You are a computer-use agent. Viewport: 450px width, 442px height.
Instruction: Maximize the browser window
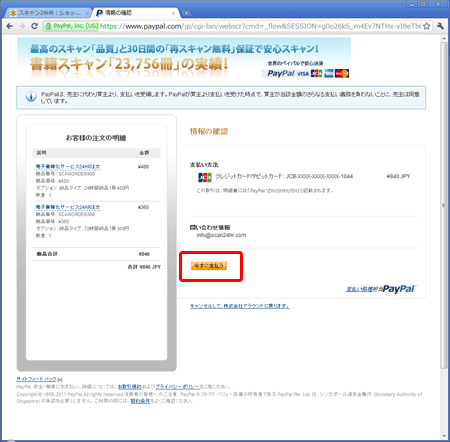[423, 4]
